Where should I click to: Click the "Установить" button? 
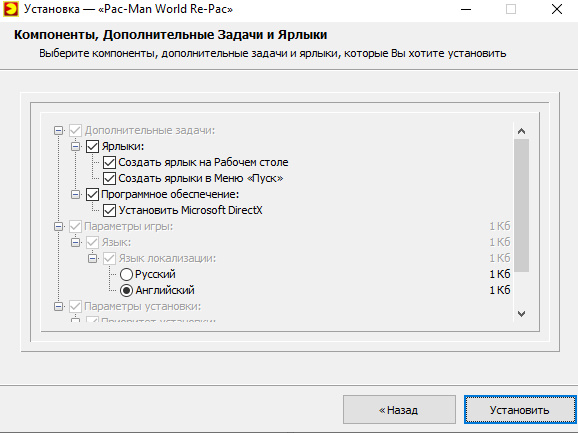pos(520,410)
